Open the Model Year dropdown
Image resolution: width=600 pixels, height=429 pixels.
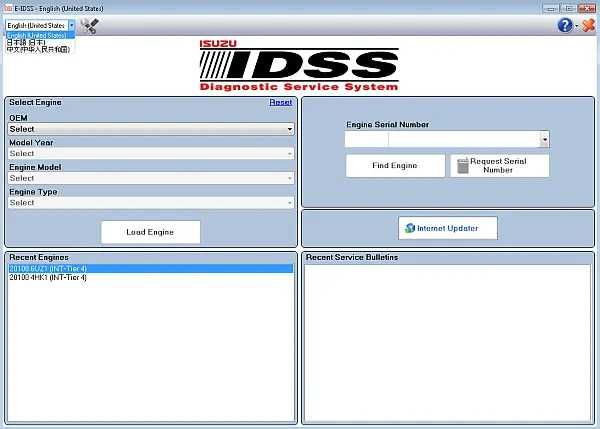[x=151, y=153]
